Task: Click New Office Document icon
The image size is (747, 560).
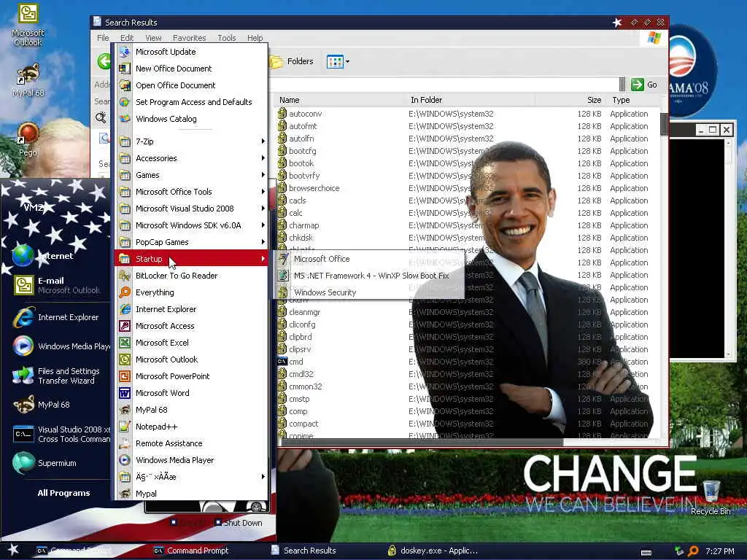Action: (124, 69)
